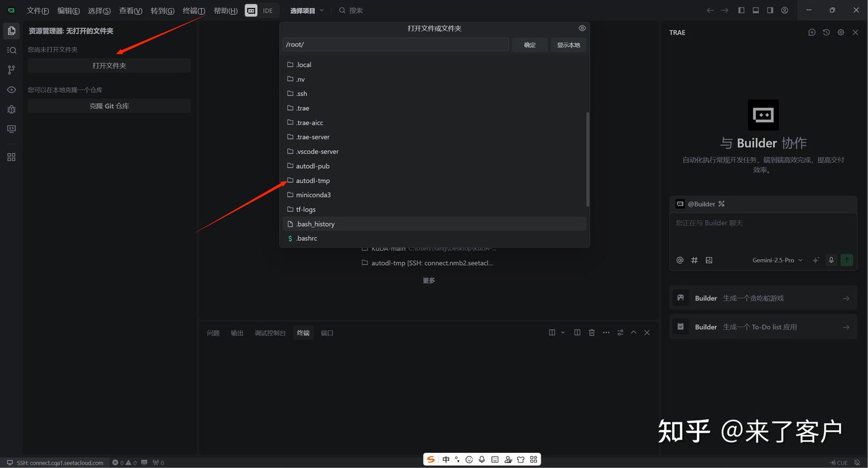Open the Extensions grid icon in the sidebar
The width and height of the screenshot is (868, 468).
tap(11, 156)
